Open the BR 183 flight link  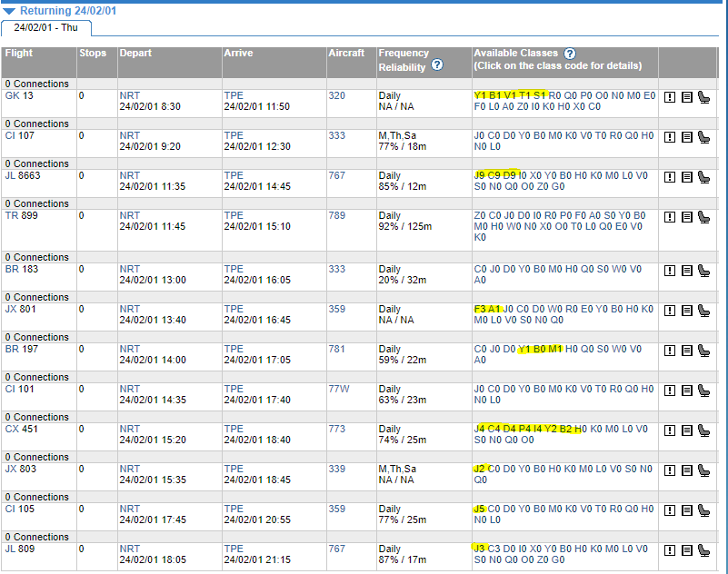[21, 269]
